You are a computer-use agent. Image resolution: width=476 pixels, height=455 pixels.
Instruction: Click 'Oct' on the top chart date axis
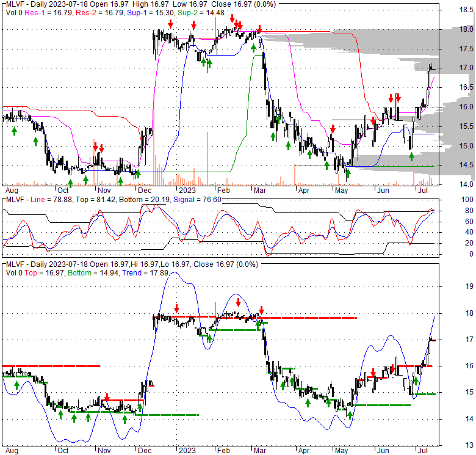[63, 191]
